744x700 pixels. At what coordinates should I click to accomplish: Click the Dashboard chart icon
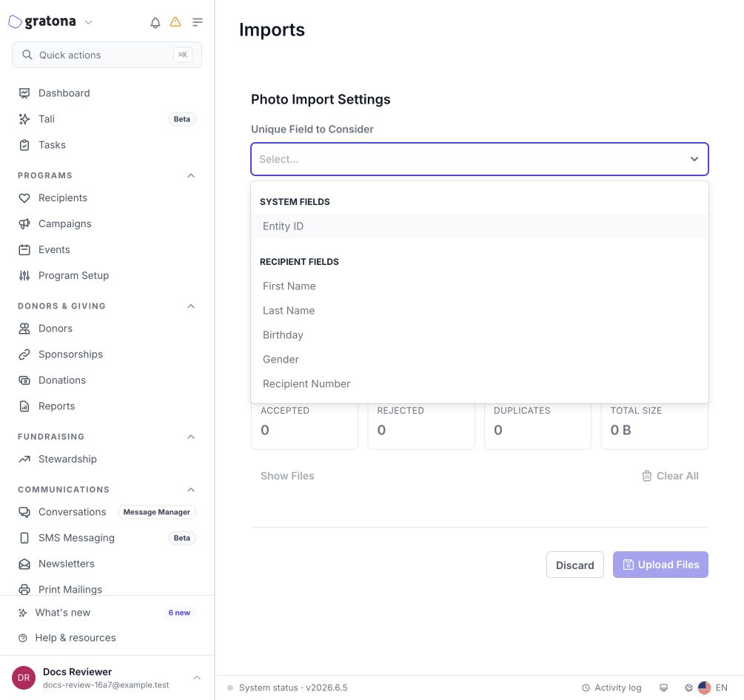point(24,93)
